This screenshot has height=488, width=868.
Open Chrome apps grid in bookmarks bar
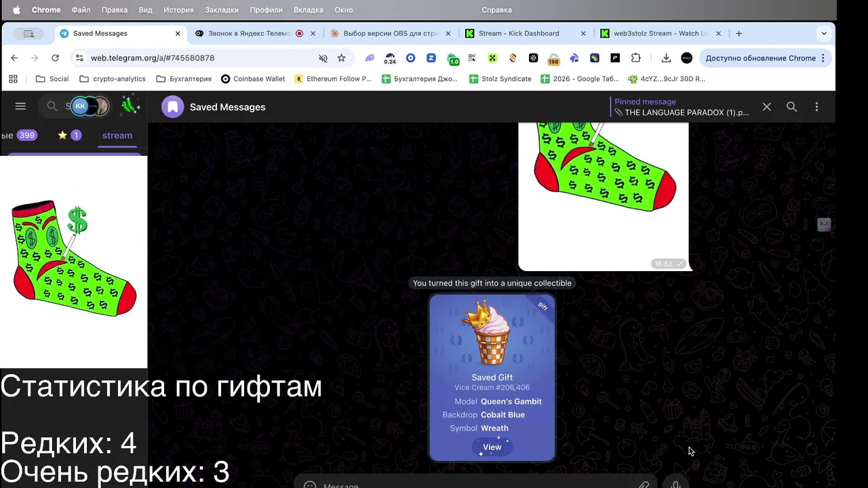click(x=13, y=79)
